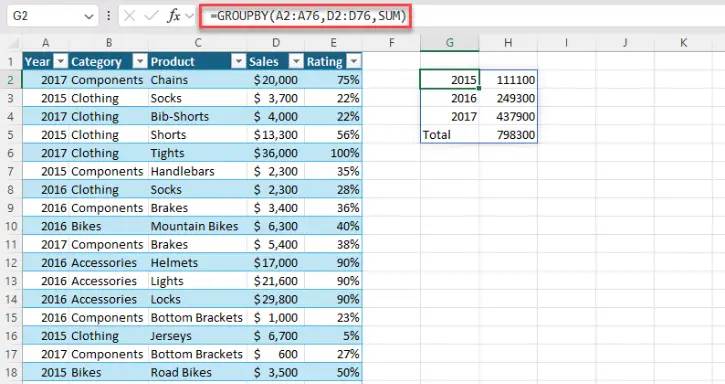Select row 6 header
The width and height of the screenshot is (725, 384).
pyautogui.click(x=11, y=153)
